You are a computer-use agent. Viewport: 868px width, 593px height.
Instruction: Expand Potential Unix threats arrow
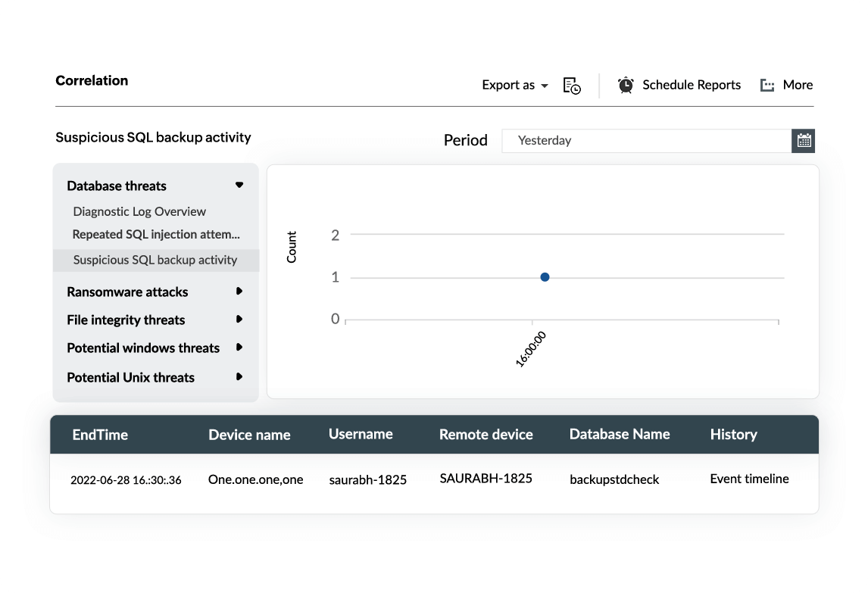pyautogui.click(x=239, y=377)
